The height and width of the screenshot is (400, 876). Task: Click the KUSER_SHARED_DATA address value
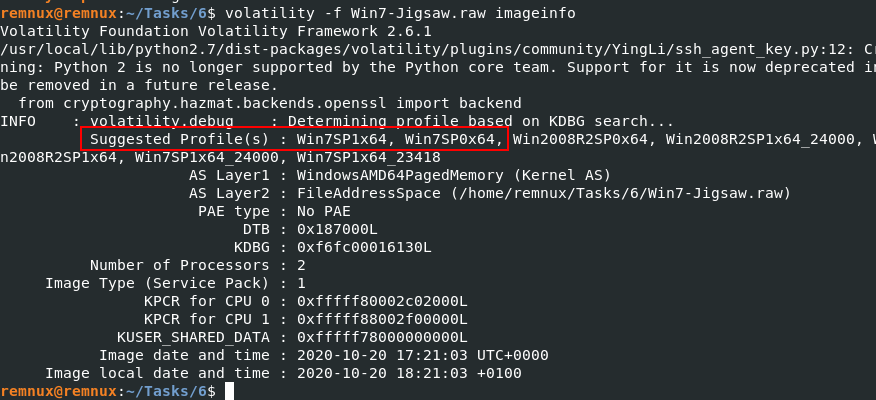(x=382, y=337)
